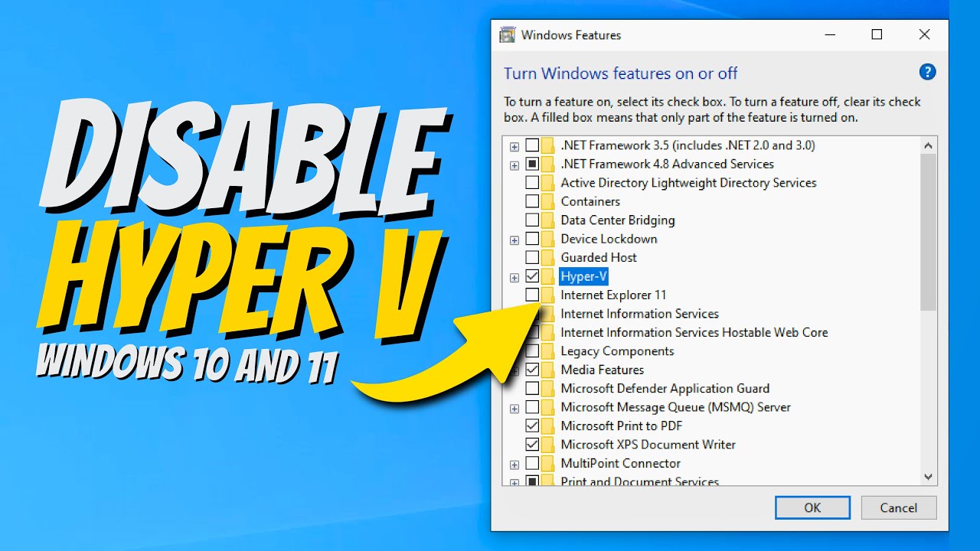The width and height of the screenshot is (980, 551).
Task: Check the Containers feature box
Action: [x=532, y=201]
